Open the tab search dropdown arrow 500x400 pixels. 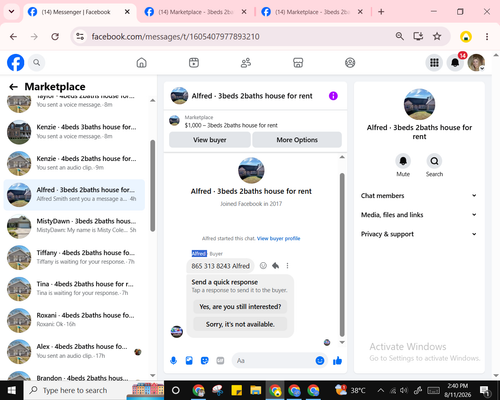tap(11, 12)
